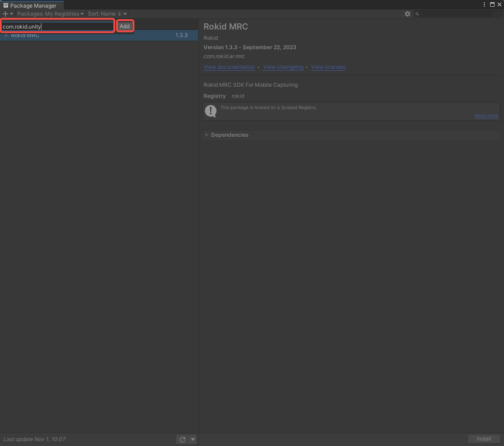Expand the Dependencies section
The height and width of the screenshot is (446, 504).
(207, 135)
